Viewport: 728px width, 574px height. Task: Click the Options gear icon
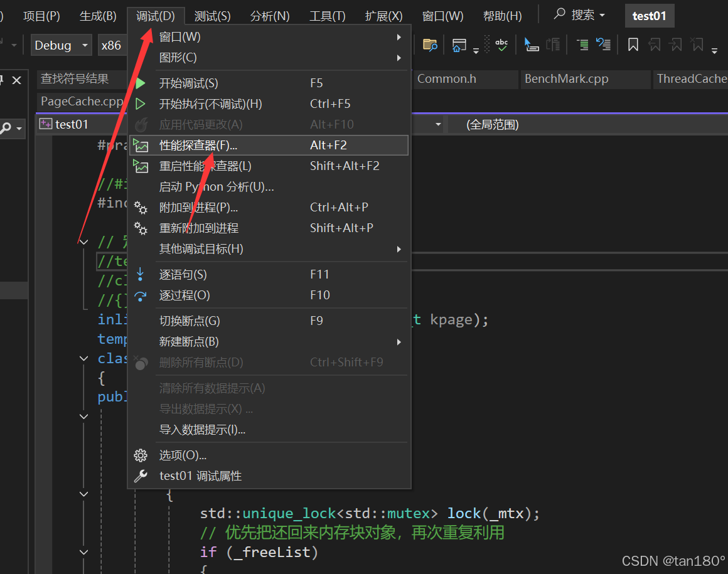tap(141, 455)
